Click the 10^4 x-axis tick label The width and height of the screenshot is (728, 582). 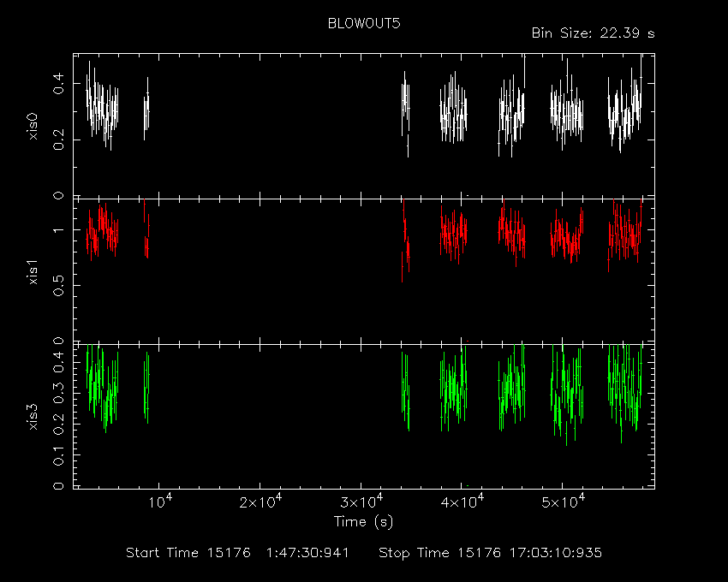(160, 502)
